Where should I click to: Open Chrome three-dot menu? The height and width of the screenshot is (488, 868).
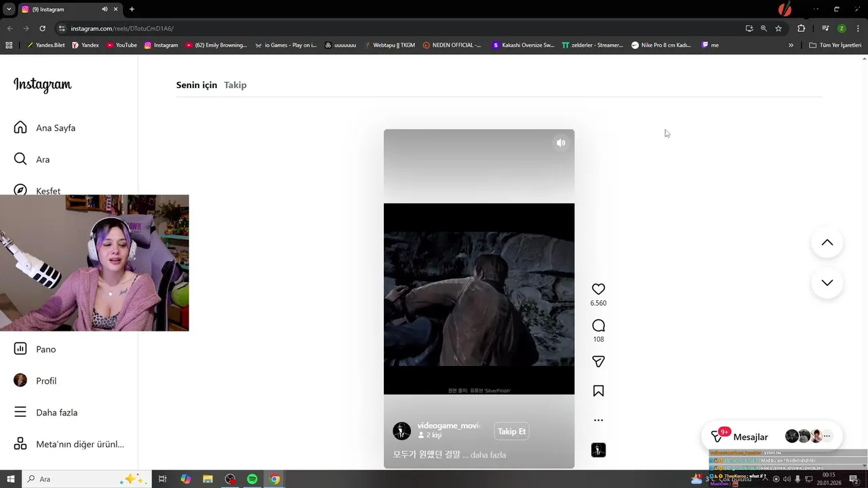[856, 28]
